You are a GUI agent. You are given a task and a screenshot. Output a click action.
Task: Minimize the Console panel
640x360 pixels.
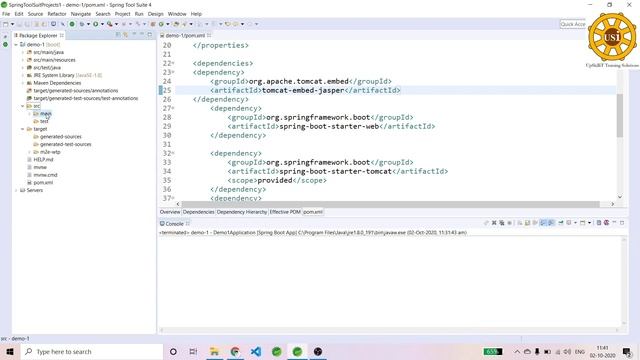pos(614,222)
